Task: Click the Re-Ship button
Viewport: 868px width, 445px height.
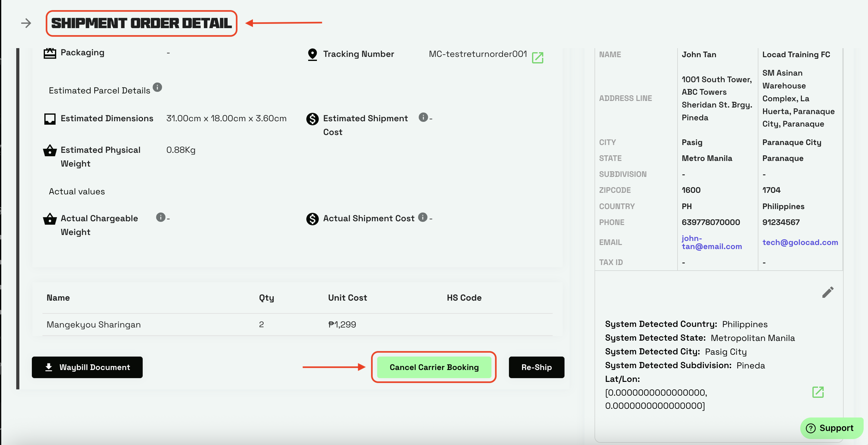Action: pos(536,367)
